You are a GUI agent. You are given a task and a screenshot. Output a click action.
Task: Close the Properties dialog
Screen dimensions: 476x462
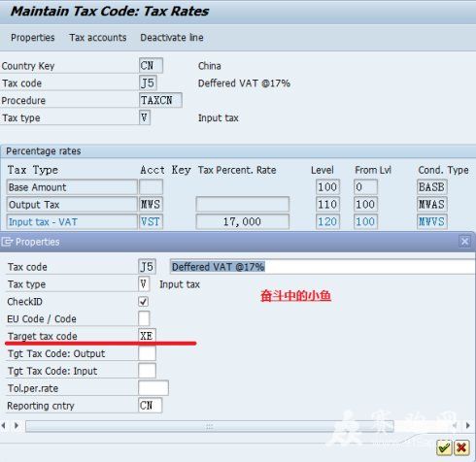point(464,242)
